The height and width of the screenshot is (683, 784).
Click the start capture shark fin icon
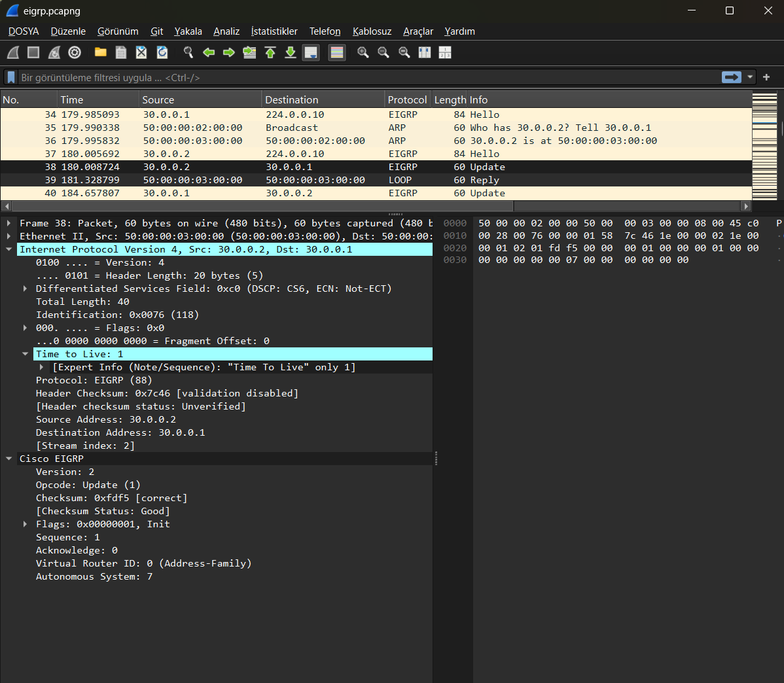point(14,52)
